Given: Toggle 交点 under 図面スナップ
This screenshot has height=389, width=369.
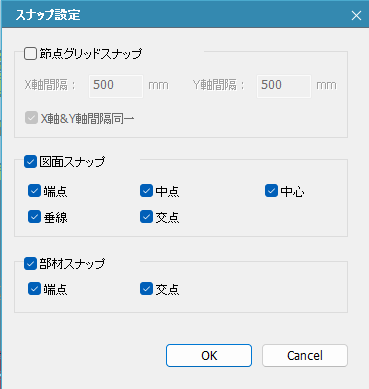Looking at the screenshot, I should (x=146, y=217).
